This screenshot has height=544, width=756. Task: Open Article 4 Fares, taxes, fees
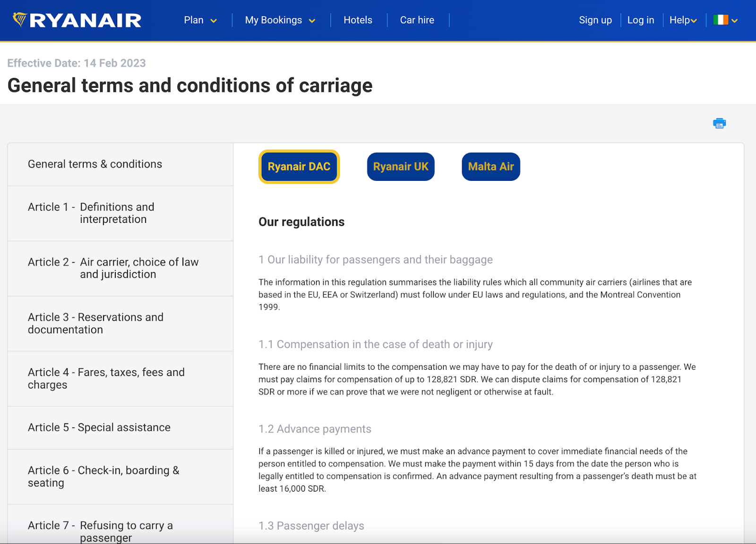pyautogui.click(x=120, y=379)
